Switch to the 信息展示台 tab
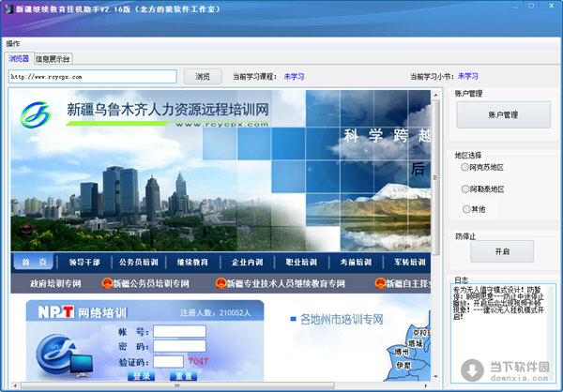The image size is (563, 392). (x=53, y=59)
